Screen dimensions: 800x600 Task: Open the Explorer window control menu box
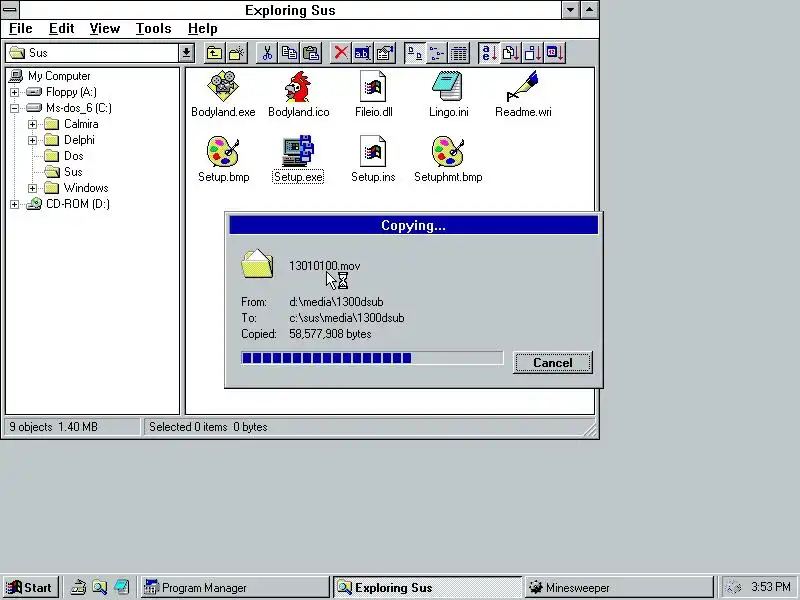coord(10,10)
